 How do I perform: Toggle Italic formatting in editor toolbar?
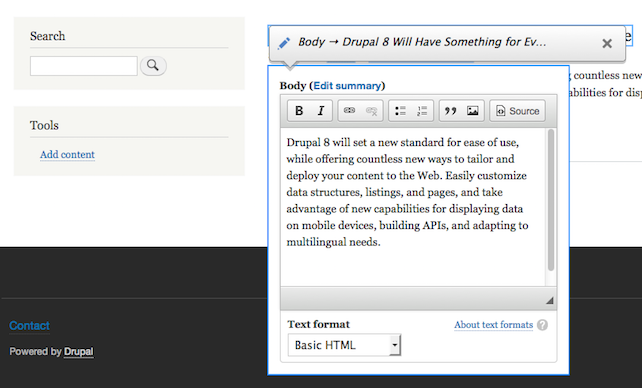321,111
